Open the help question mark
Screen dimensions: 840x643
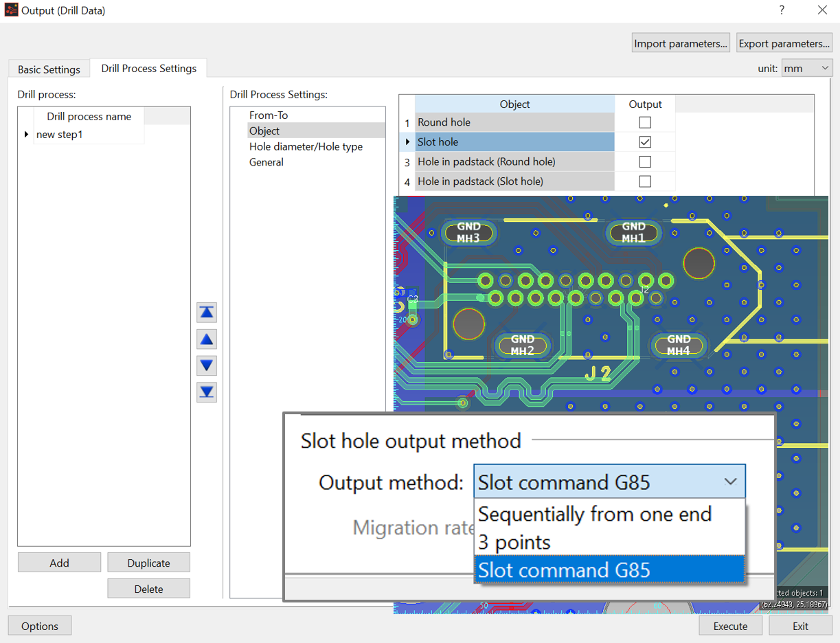click(782, 10)
